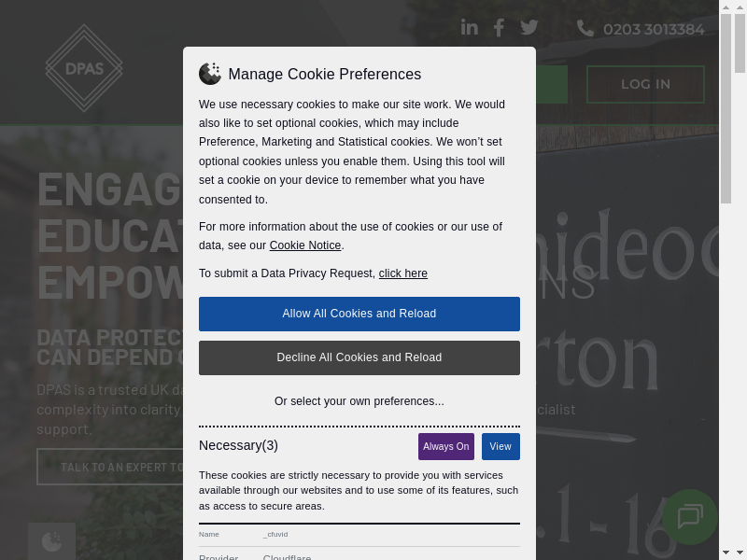Click the Necessary(3) category heading
This screenshot has width=747, height=560.
(x=238, y=445)
